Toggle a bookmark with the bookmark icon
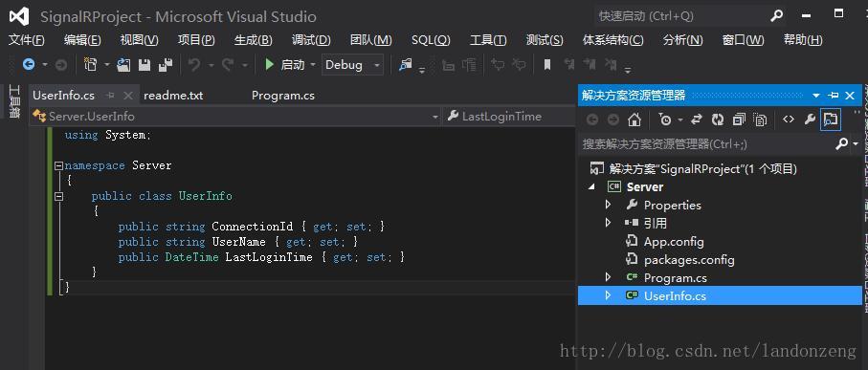The image size is (868, 370). point(547,65)
